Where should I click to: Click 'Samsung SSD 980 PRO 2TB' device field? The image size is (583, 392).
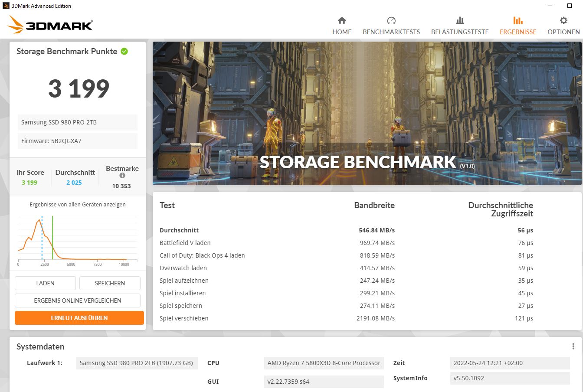coord(78,122)
